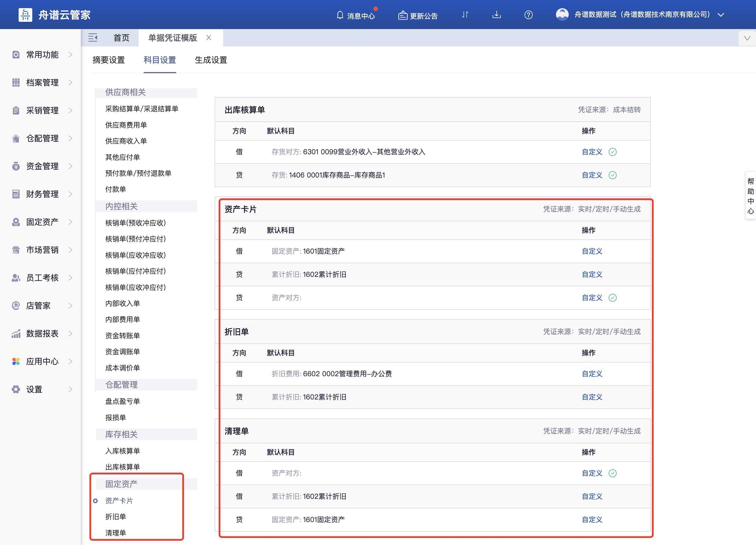Click the update announcements icon

coord(403,15)
